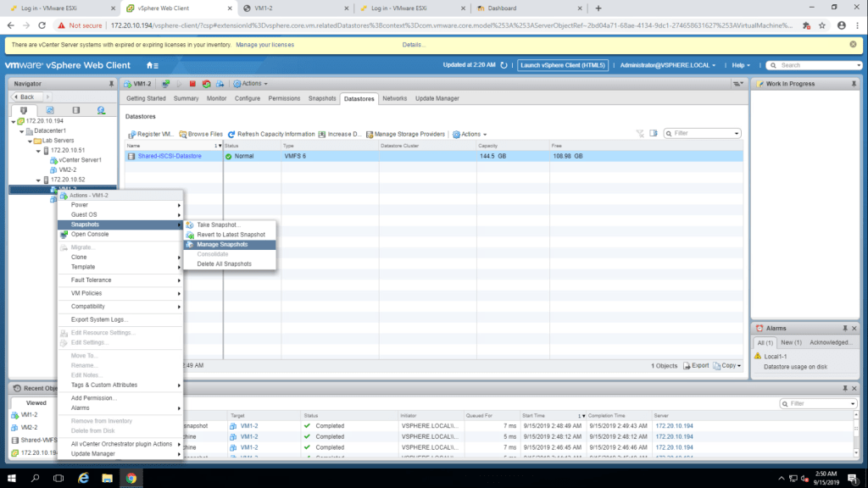868x488 pixels.
Task: Click the datastore Filter input field
Action: (704, 133)
